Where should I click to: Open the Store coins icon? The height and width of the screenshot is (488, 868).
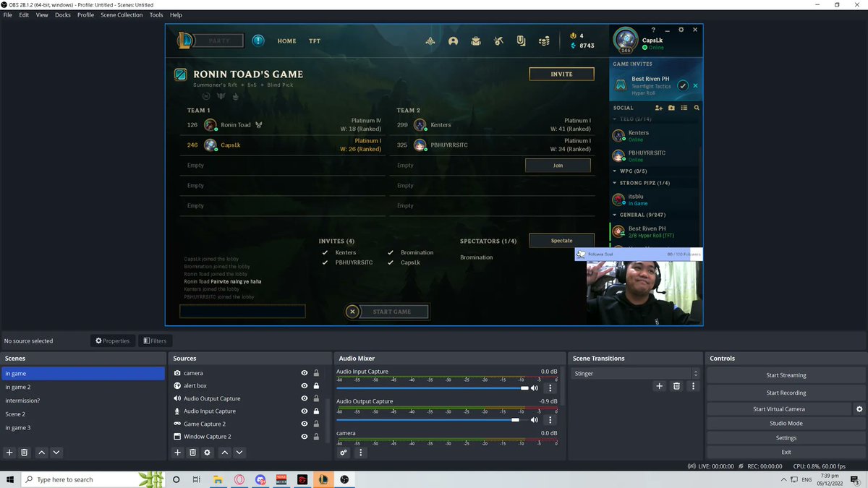coord(544,40)
